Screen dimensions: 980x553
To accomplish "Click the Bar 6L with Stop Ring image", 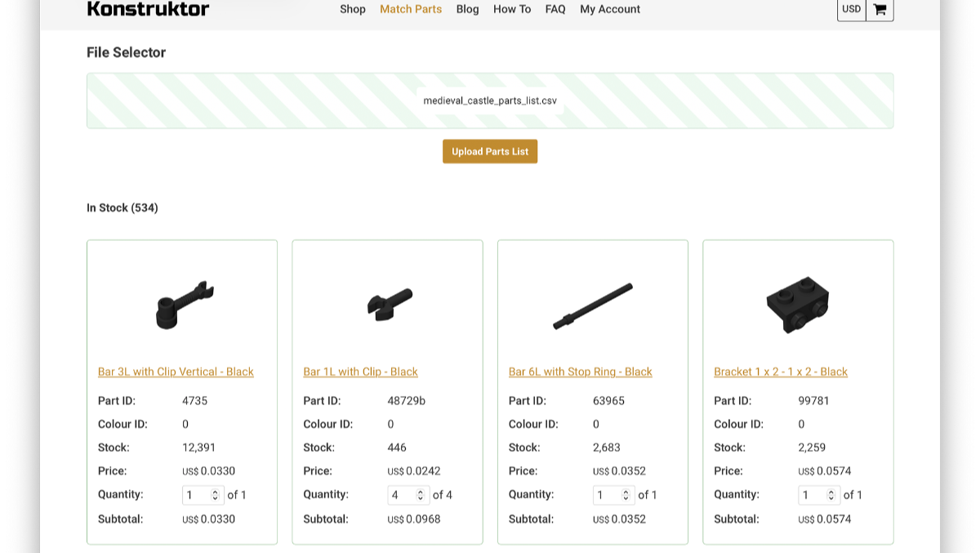I will point(593,306).
